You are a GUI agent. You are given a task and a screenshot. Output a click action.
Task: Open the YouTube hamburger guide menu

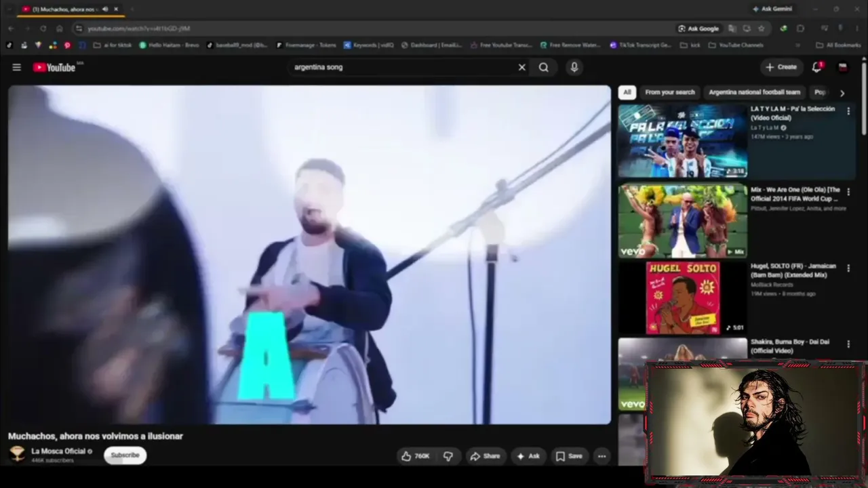17,67
